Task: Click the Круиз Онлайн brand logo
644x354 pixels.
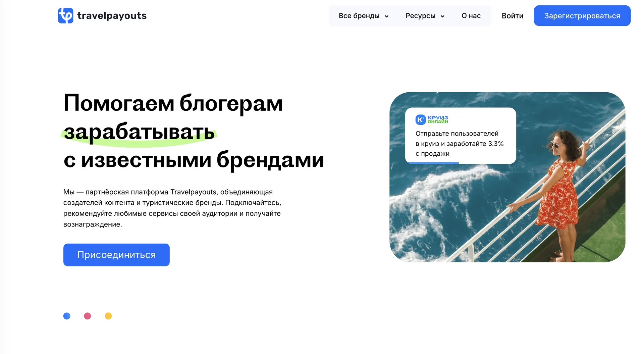Action: (x=432, y=119)
